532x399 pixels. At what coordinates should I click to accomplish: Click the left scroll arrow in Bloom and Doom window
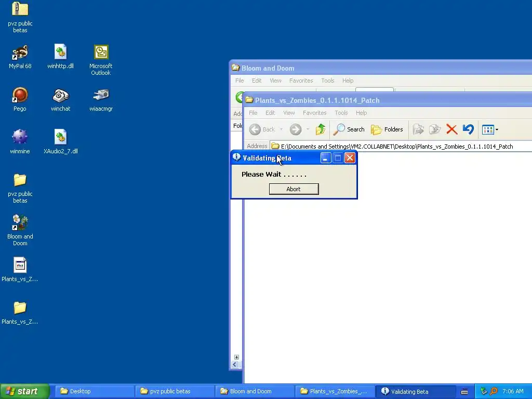click(x=235, y=364)
